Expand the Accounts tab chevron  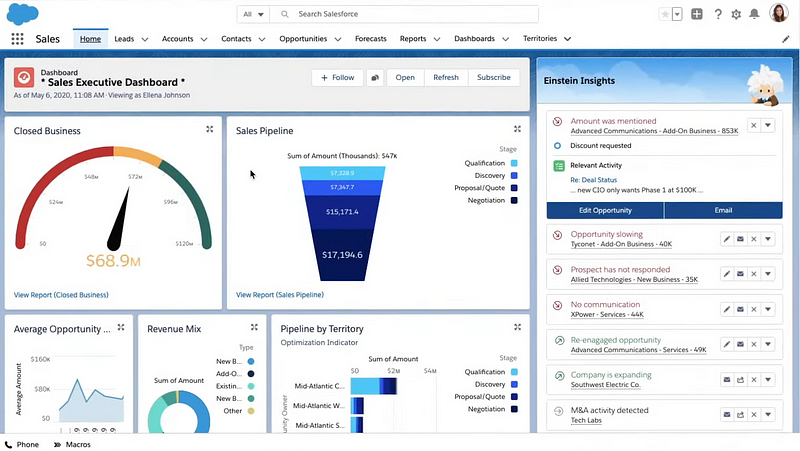(204, 39)
